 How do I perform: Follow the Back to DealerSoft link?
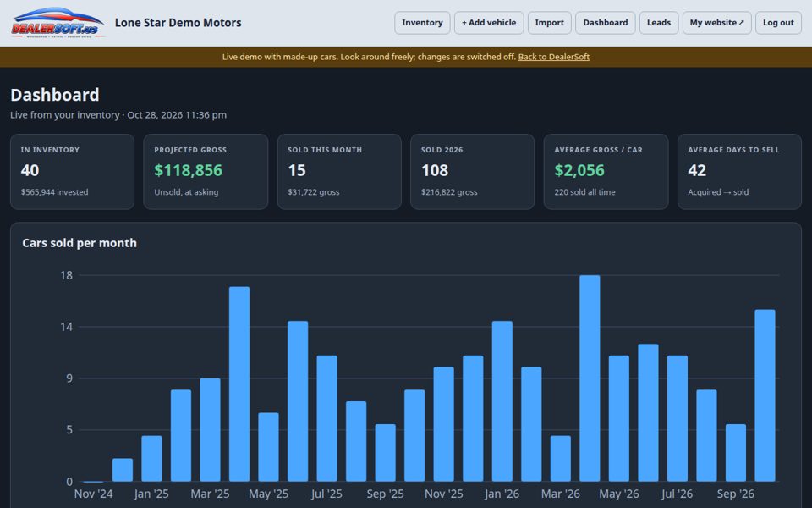[x=553, y=57]
